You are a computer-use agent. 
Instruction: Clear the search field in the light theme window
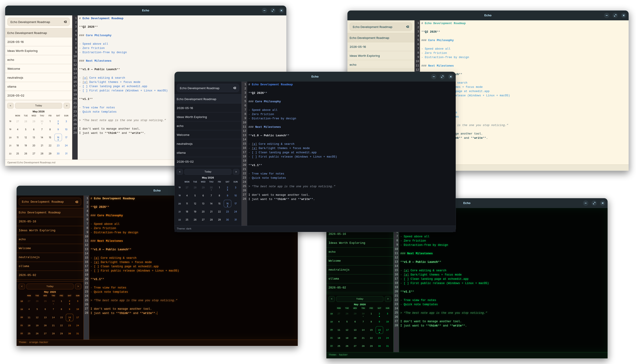(x=65, y=22)
